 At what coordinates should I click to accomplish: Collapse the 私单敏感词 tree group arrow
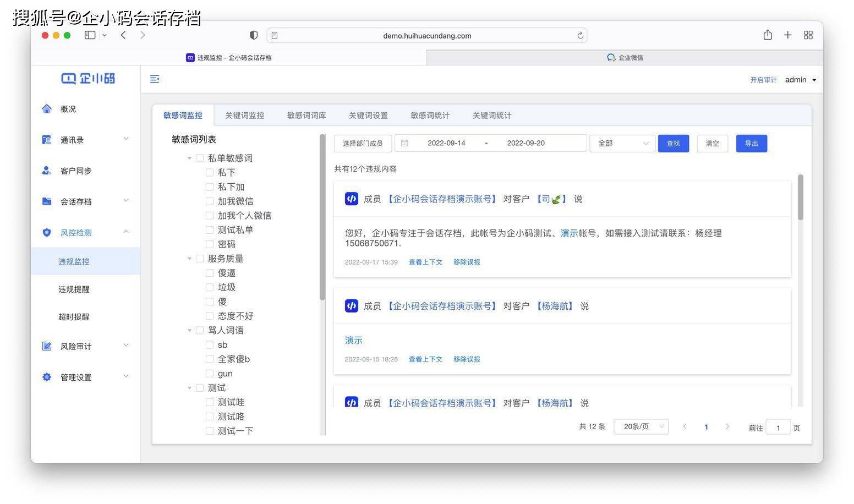point(189,158)
